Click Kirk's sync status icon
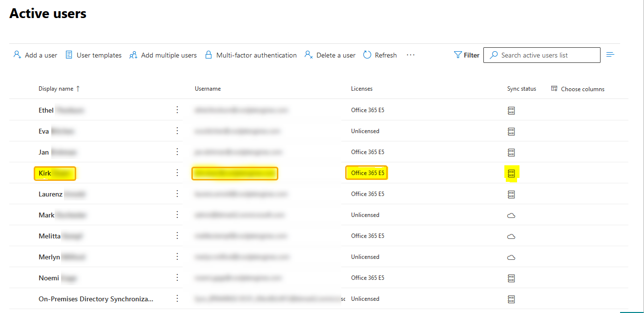 coord(511,174)
